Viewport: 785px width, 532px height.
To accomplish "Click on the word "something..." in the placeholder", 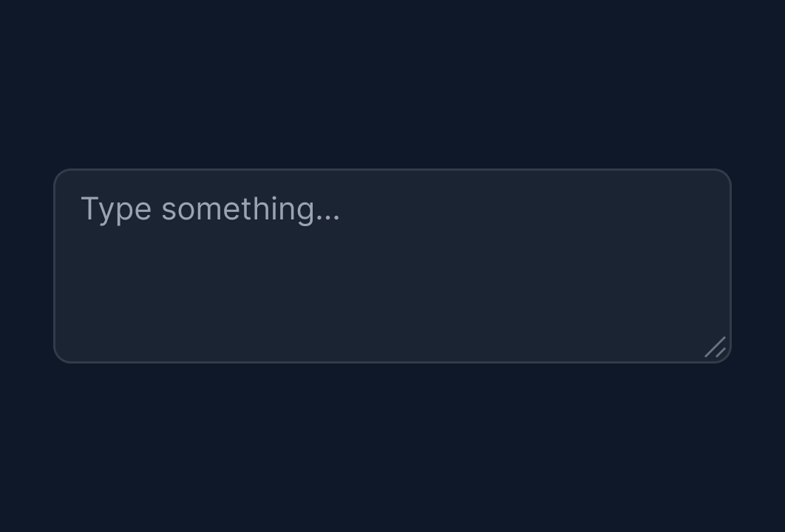I will click(x=251, y=209).
